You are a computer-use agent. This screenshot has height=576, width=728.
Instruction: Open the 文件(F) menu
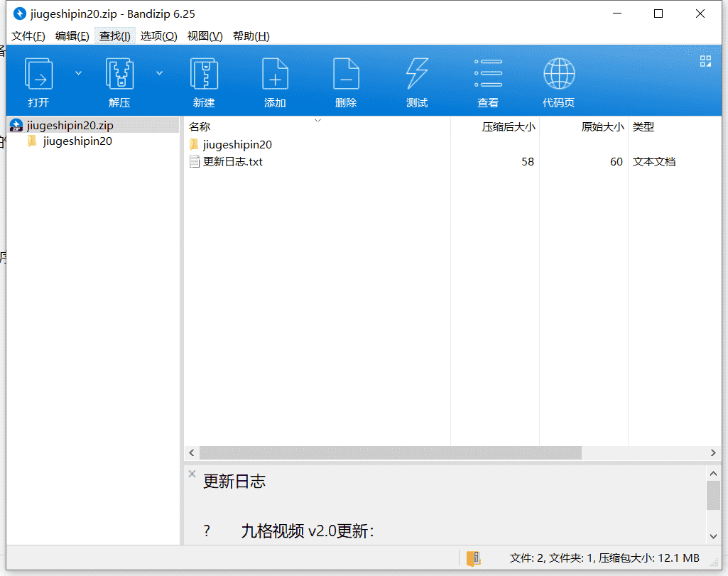pyautogui.click(x=28, y=36)
